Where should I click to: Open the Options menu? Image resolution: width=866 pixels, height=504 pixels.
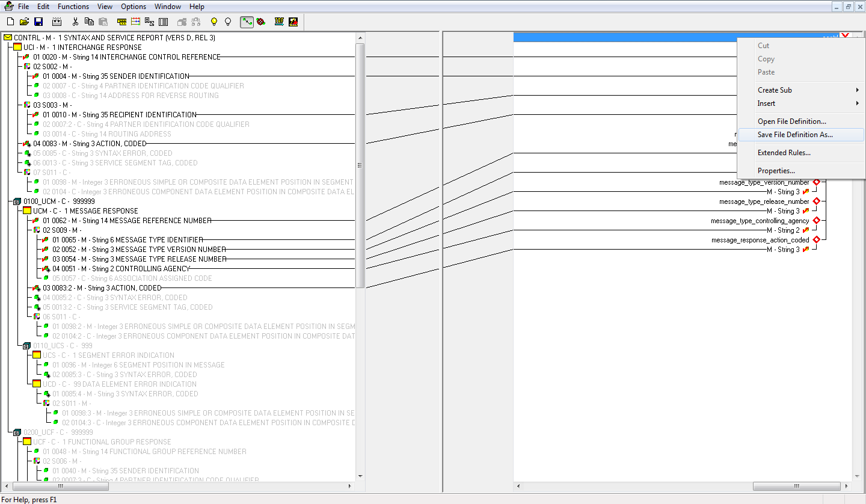click(x=133, y=7)
